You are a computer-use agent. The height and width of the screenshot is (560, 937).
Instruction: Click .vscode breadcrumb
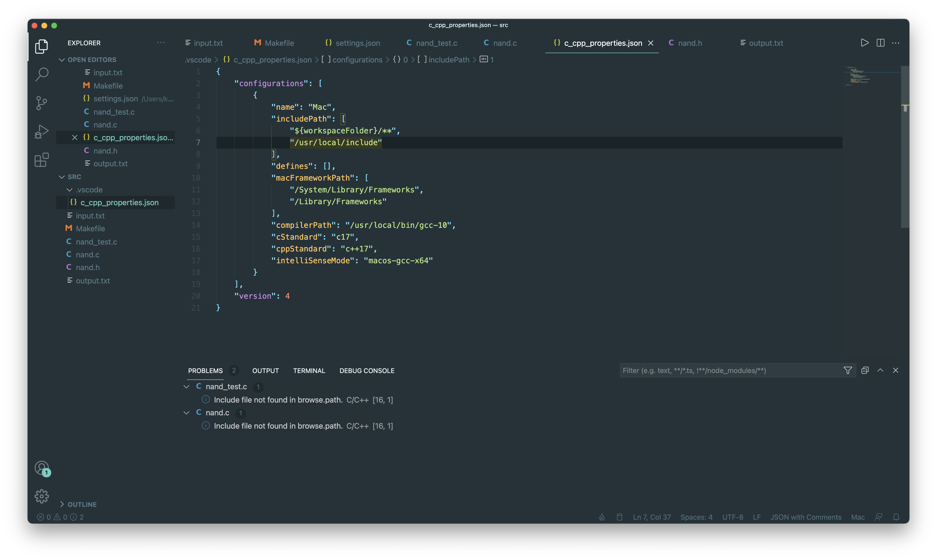(198, 60)
